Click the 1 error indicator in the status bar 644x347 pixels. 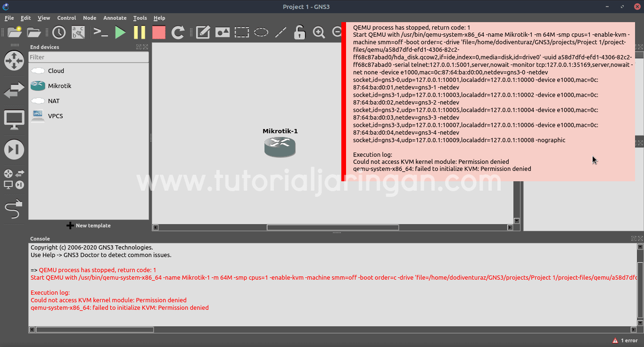coord(625,340)
